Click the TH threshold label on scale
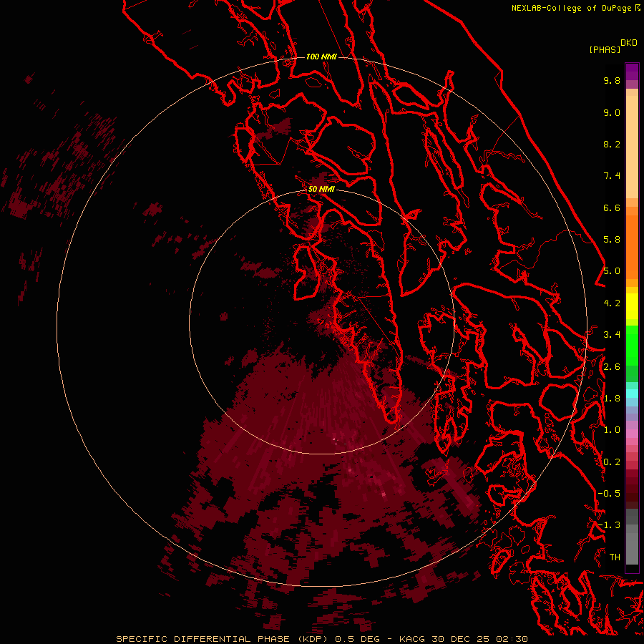Image resolution: width=644 pixels, height=644 pixels. pyautogui.click(x=615, y=557)
